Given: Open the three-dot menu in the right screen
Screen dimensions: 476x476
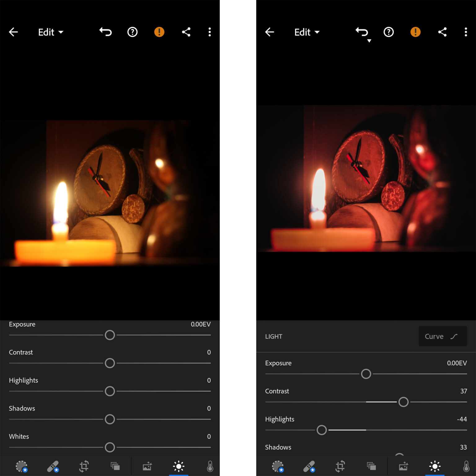Looking at the screenshot, I should click(x=465, y=32).
